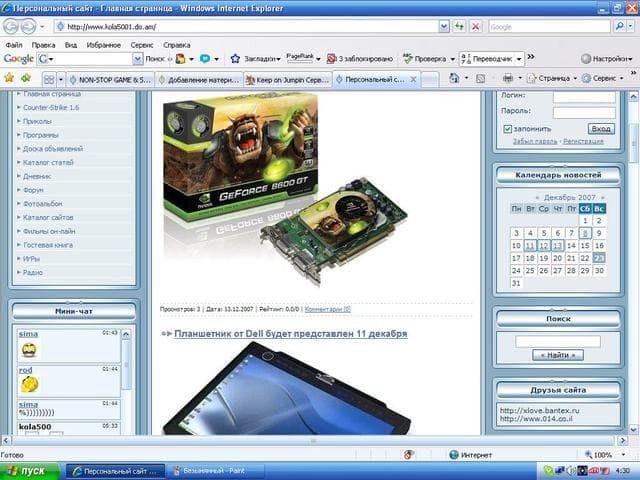This screenshot has height=480, width=640.
Task: Expand the PageRank dropdown
Action: click(x=318, y=59)
